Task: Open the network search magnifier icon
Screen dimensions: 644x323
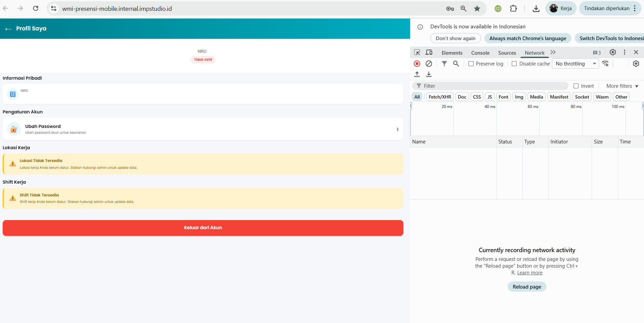Action: pyautogui.click(x=456, y=64)
